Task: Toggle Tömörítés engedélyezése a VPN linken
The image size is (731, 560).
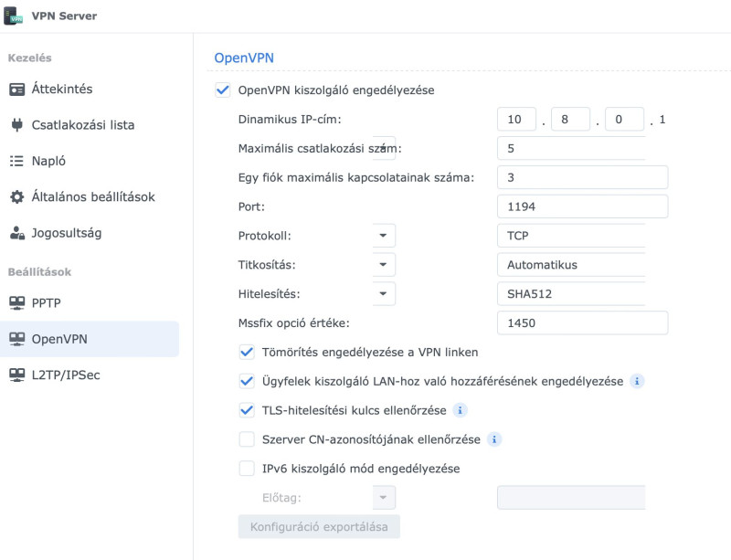Action: click(x=247, y=352)
